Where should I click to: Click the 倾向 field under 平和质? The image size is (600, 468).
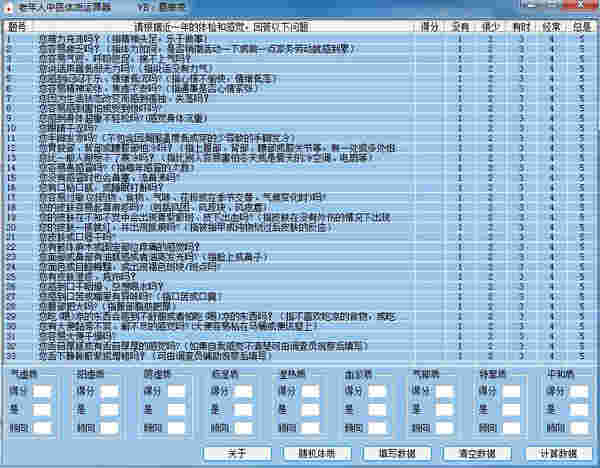(579, 428)
